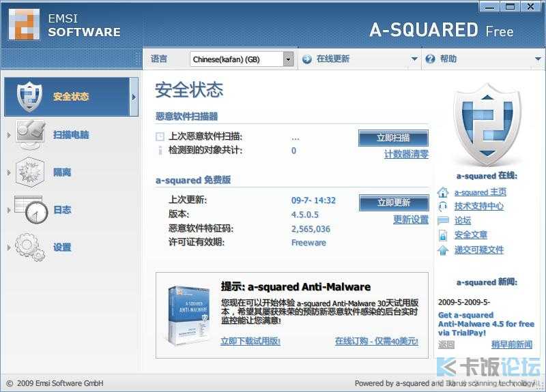This screenshot has height=392, width=546.
Task: Click the 在线订购 - 仅需40美元! link
Action: (x=377, y=342)
